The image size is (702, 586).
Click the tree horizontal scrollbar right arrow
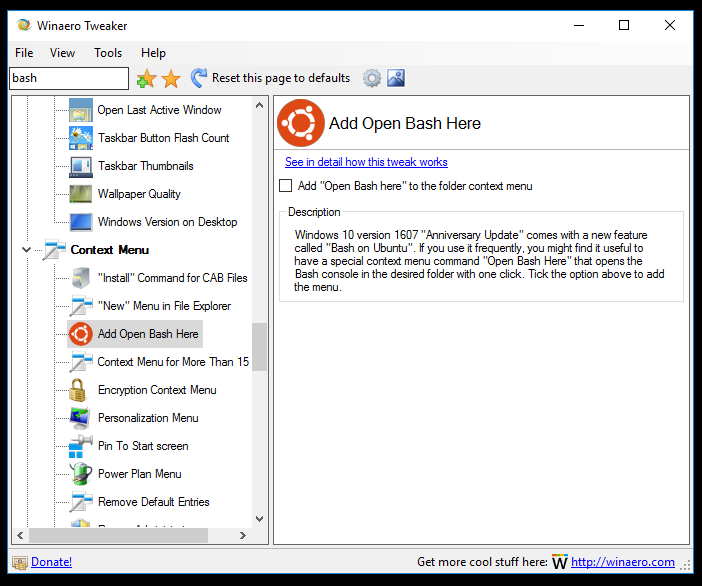[243, 535]
